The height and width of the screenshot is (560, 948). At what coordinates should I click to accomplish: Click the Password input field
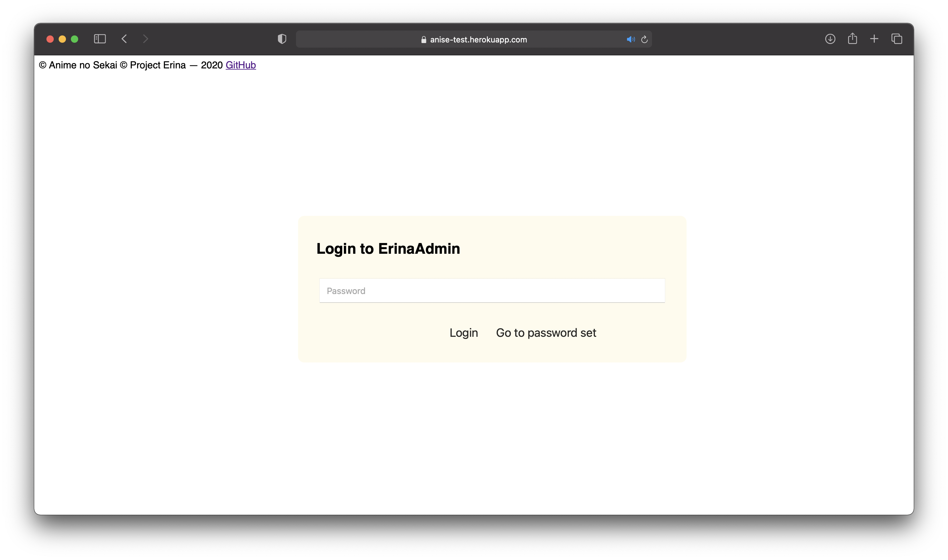(x=492, y=290)
